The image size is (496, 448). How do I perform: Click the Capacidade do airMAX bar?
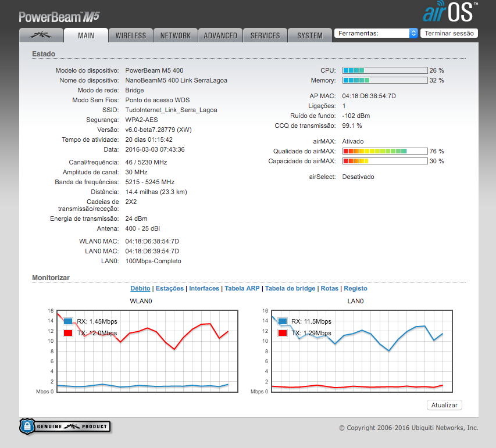[x=385, y=161]
